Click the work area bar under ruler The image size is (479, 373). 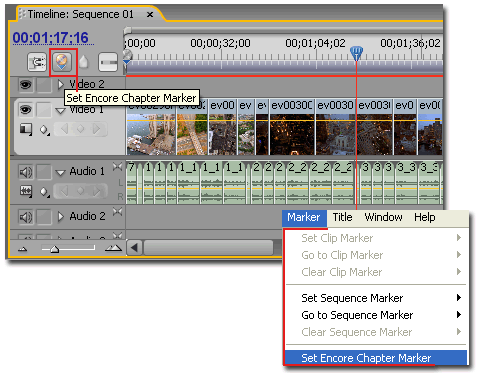click(x=284, y=68)
